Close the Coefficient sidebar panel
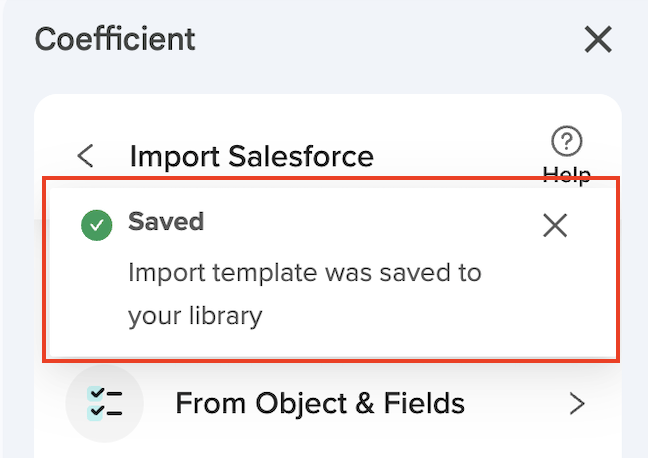The height and width of the screenshot is (458, 648). click(x=598, y=40)
